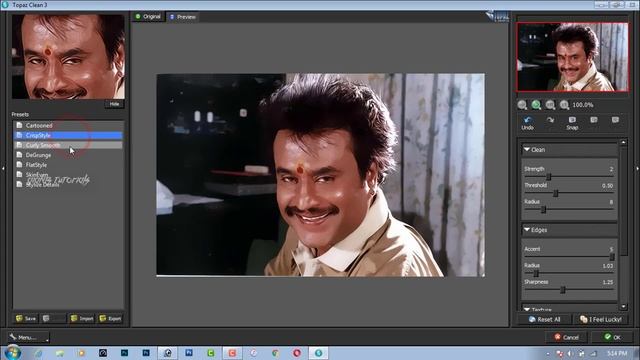
Task: Click the first gray magnifier zoom icon
Action: (522, 105)
